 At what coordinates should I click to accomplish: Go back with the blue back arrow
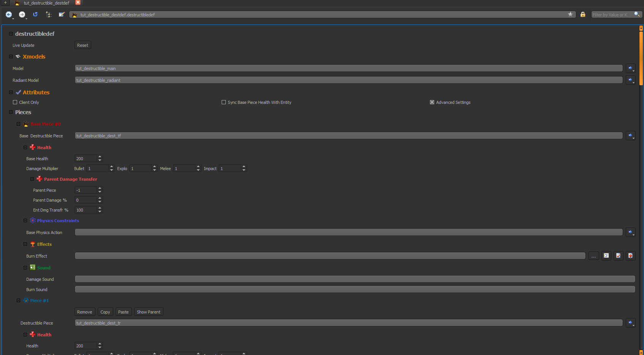click(x=8, y=14)
